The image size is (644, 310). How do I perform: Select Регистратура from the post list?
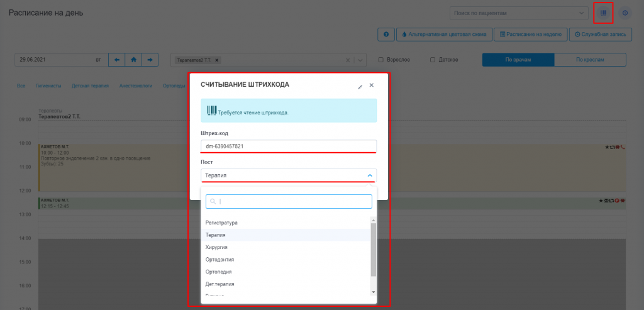point(286,223)
